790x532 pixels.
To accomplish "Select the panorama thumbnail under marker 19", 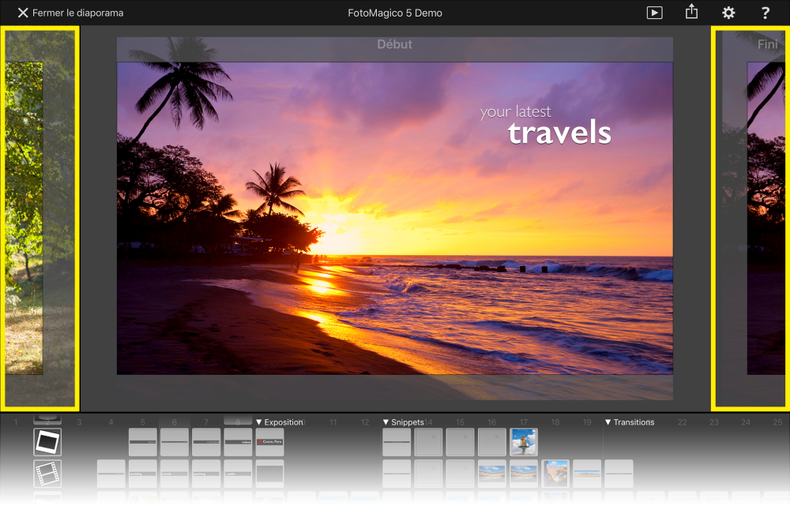I will tap(587, 473).
